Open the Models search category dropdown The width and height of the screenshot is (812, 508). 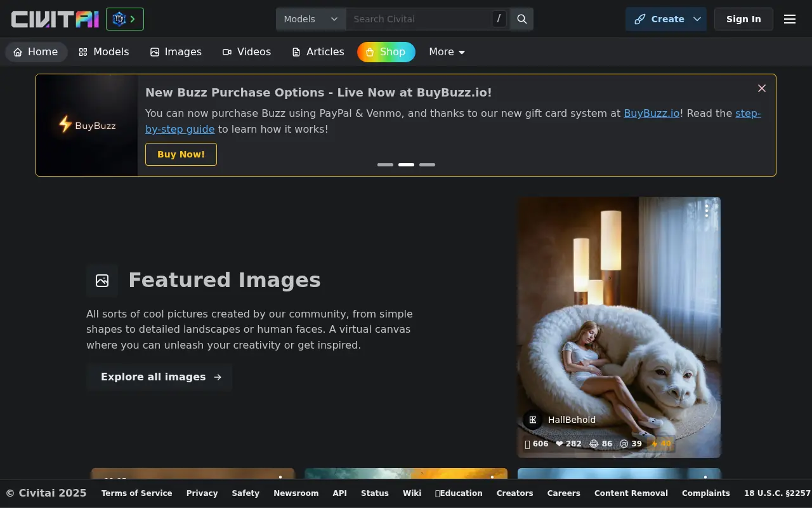tap(311, 19)
